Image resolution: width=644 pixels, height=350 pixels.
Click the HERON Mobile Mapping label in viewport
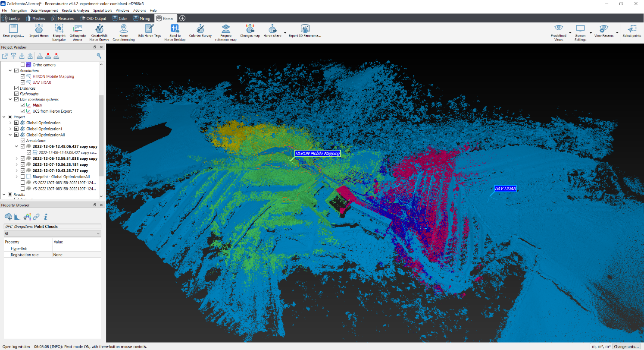(318, 153)
